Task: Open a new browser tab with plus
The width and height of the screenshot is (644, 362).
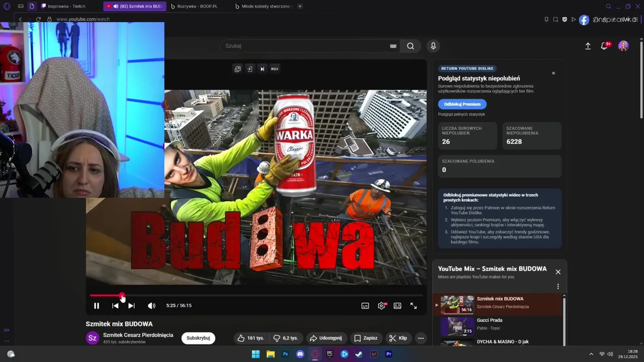Action: [x=300, y=6]
